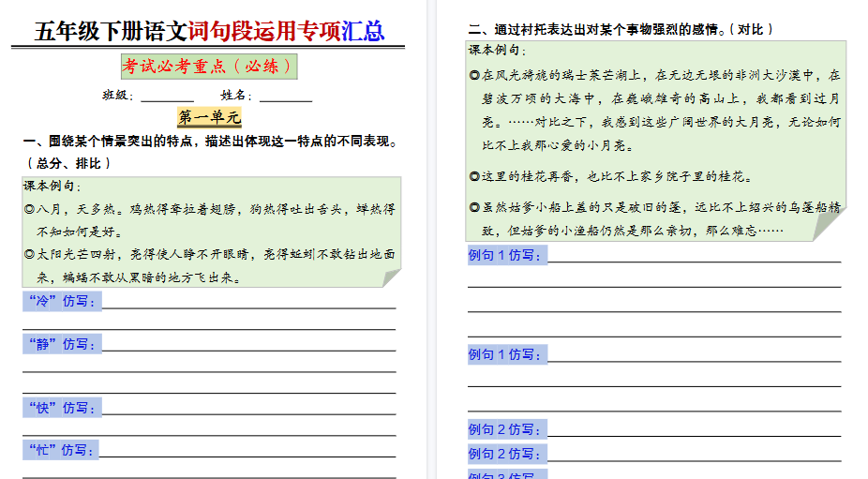Select the red banner 考试必考重点(必练)
This screenshot has height=479, width=868.
point(209,67)
